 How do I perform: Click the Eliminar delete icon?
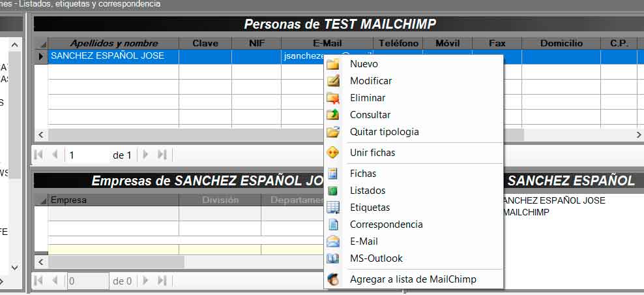tap(333, 98)
